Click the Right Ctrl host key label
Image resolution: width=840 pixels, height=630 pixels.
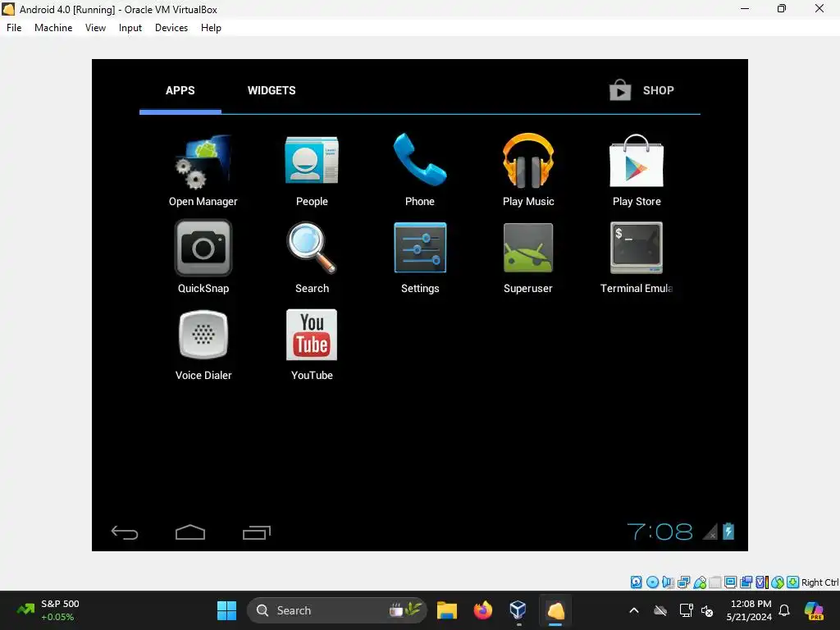[x=819, y=582]
